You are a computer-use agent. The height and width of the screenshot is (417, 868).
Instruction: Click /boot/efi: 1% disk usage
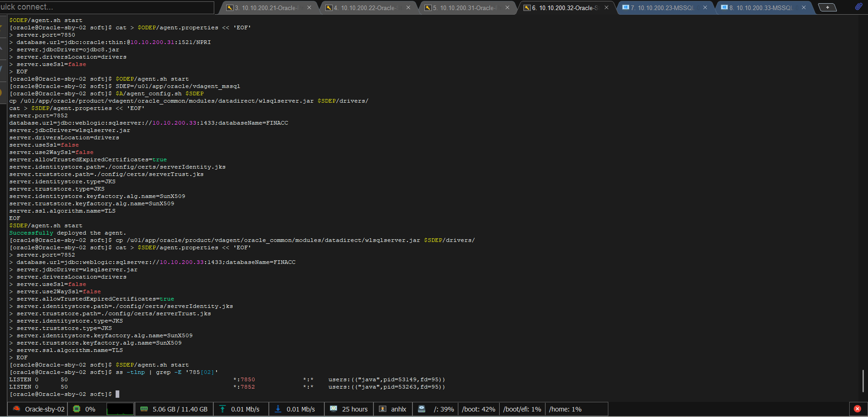tap(522, 409)
